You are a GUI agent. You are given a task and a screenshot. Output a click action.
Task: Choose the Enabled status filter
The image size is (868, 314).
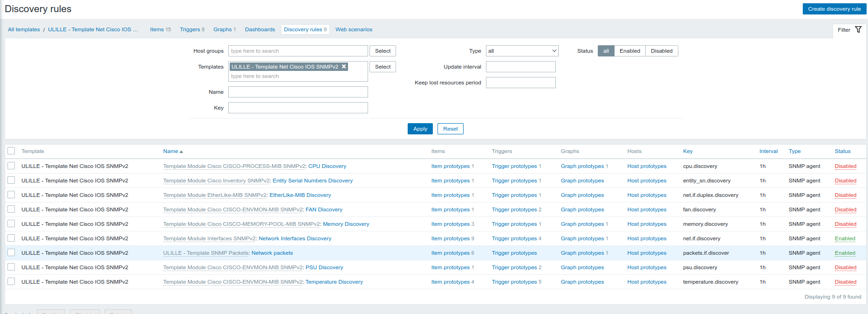click(629, 51)
